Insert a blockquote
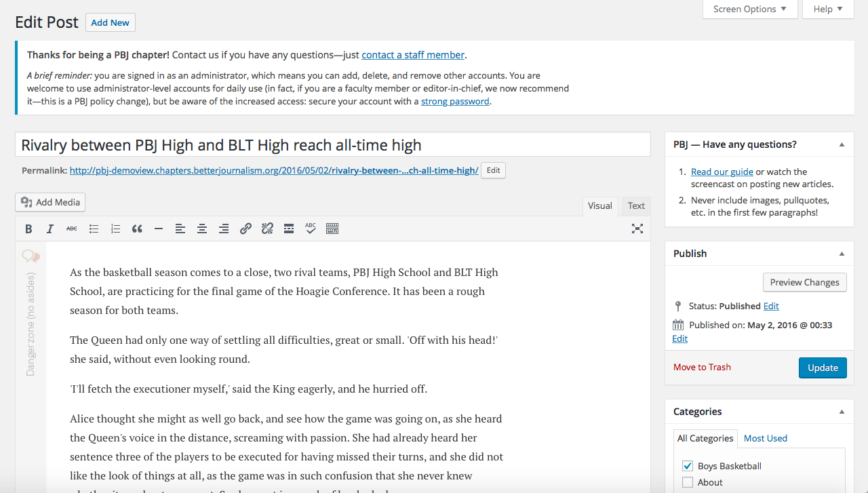 (137, 229)
